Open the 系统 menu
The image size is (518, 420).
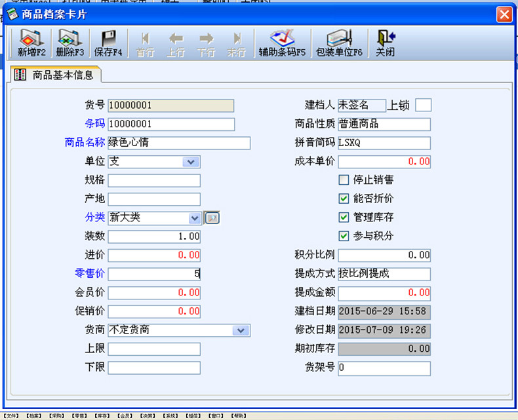point(170,415)
